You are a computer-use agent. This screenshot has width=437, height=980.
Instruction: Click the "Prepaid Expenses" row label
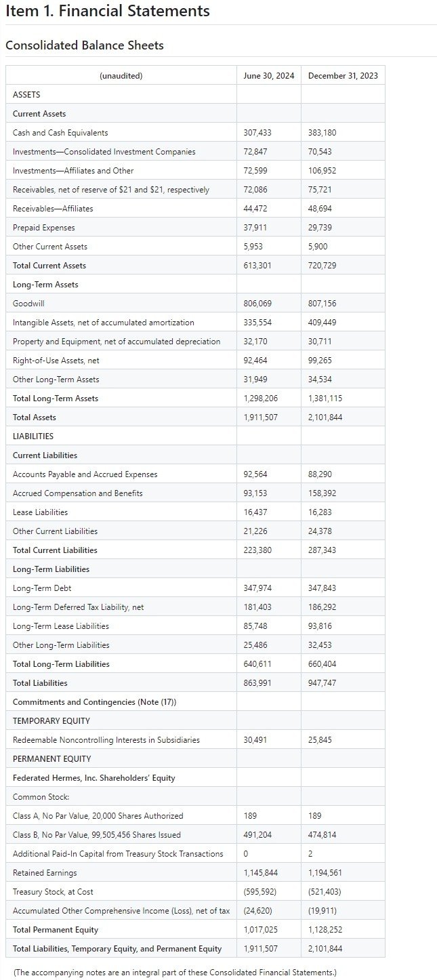[44, 228]
